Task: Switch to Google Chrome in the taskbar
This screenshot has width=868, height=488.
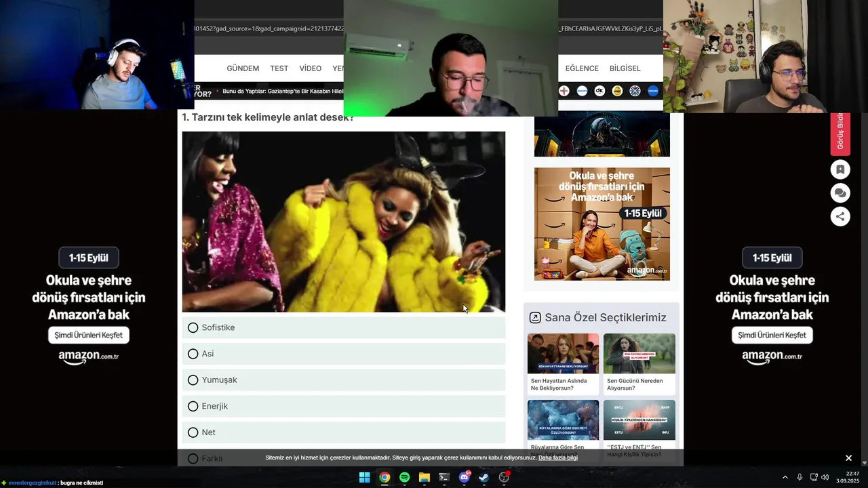Action: (384, 477)
